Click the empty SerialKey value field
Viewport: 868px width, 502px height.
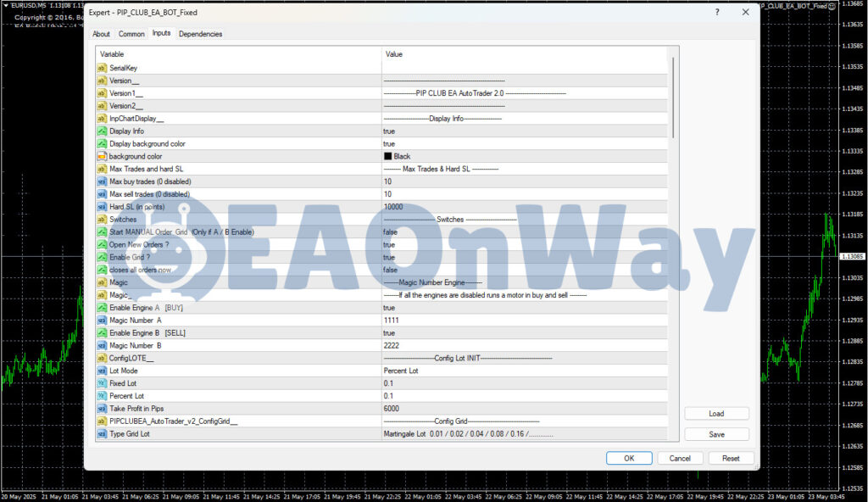click(x=525, y=68)
